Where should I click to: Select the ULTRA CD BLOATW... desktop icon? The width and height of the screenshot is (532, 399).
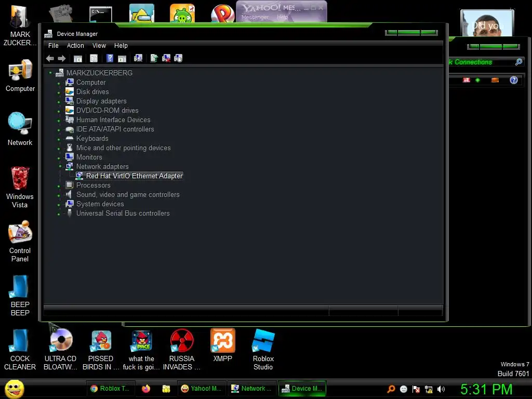click(60, 350)
